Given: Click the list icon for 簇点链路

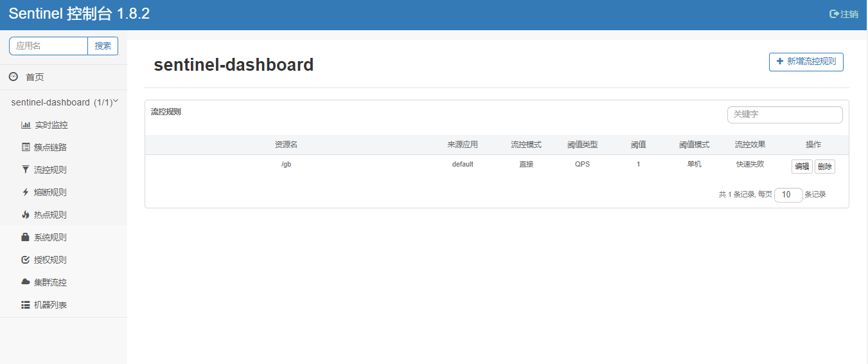Looking at the screenshot, I should pos(26,147).
